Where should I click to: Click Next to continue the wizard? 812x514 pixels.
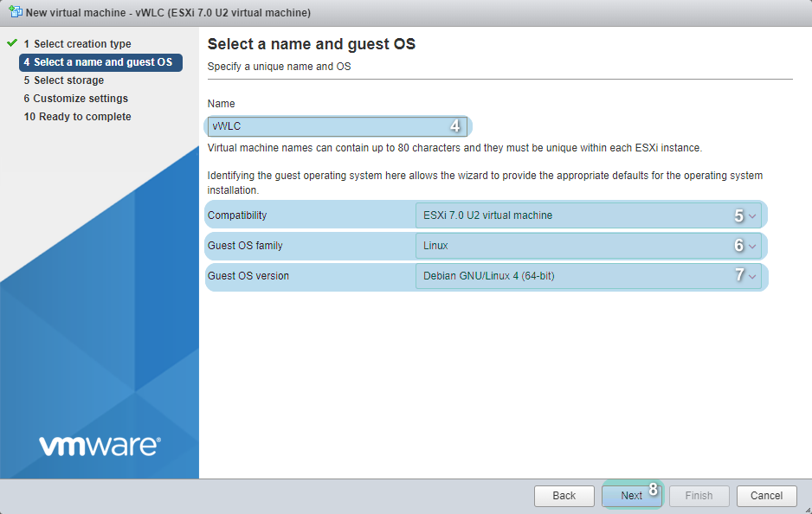tap(632, 496)
